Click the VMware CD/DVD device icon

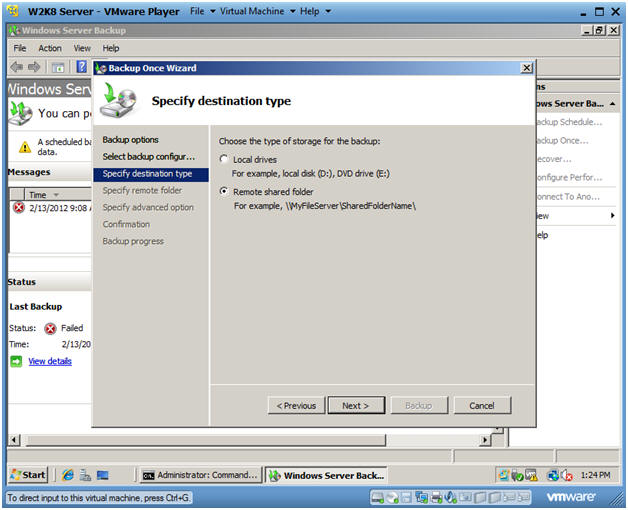tap(392, 498)
